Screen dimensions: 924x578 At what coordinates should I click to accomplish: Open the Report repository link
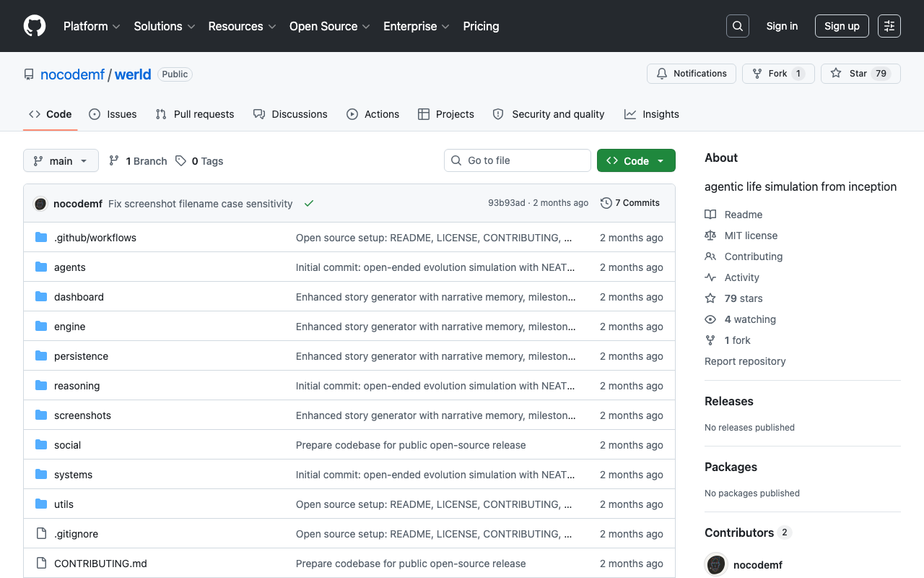pos(745,361)
